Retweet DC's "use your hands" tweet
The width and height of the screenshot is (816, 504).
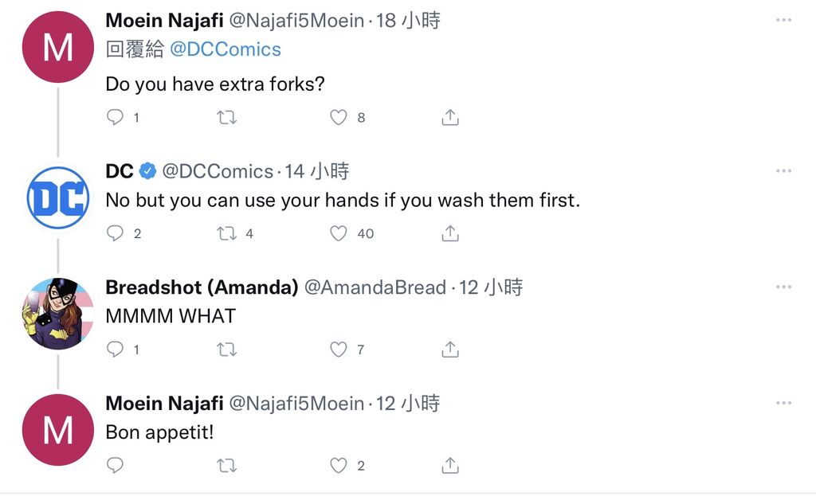227,233
